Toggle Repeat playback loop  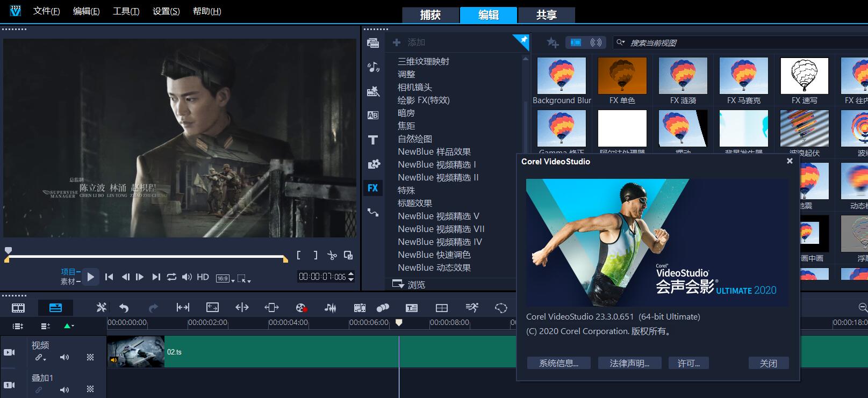pos(171,277)
